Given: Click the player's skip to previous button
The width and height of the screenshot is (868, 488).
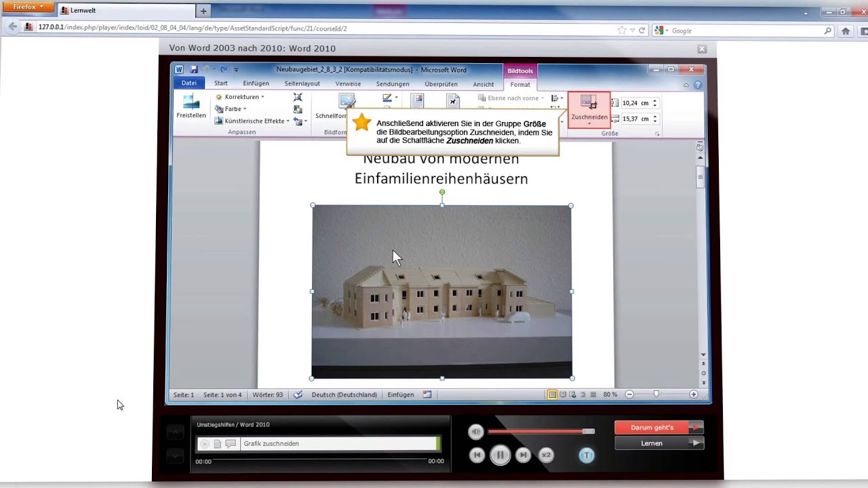Looking at the screenshot, I should pyautogui.click(x=477, y=455).
